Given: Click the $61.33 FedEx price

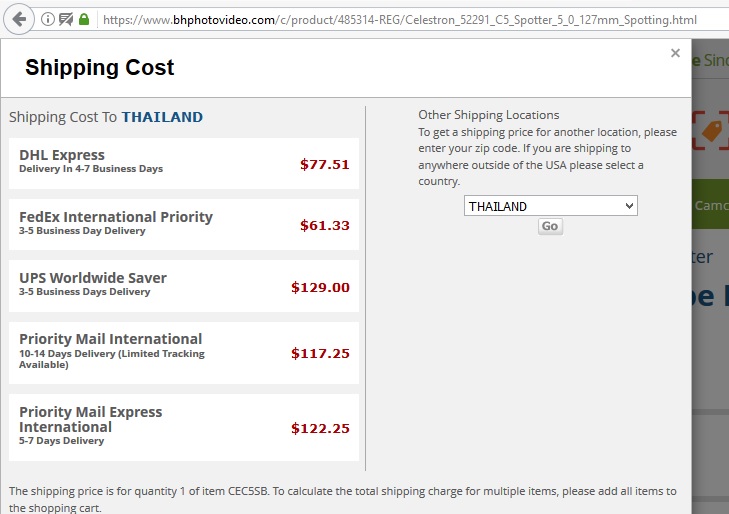Looking at the screenshot, I should tap(325, 225).
